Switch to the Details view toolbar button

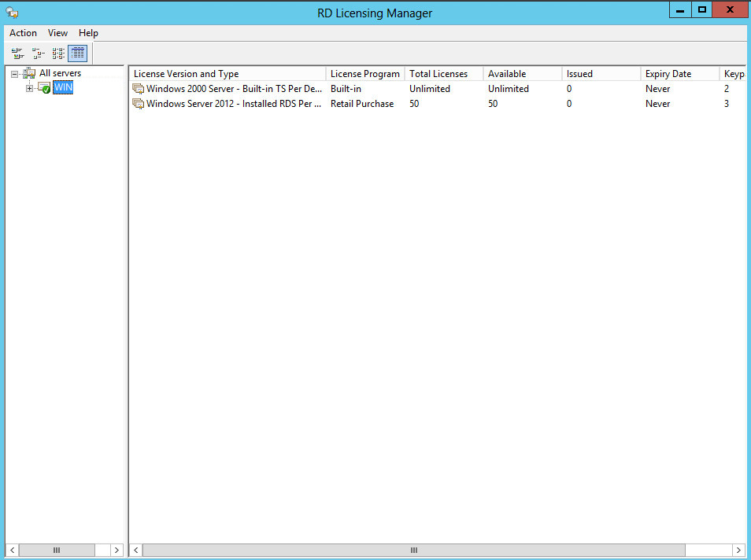pyautogui.click(x=78, y=53)
